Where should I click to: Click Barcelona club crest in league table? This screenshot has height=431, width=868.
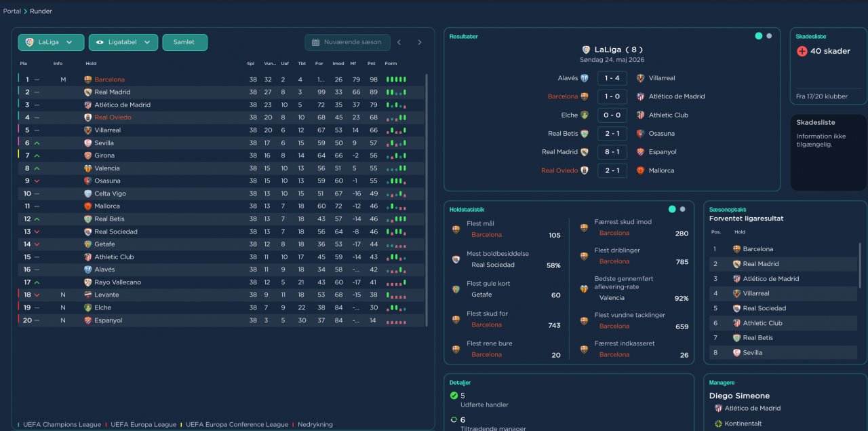tap(87, 79)
